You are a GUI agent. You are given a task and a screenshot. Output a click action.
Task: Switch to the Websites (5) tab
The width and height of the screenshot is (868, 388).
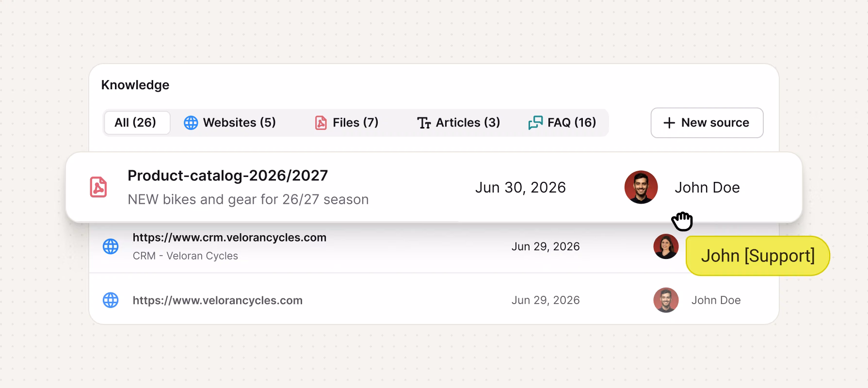[x=230, y=123]
